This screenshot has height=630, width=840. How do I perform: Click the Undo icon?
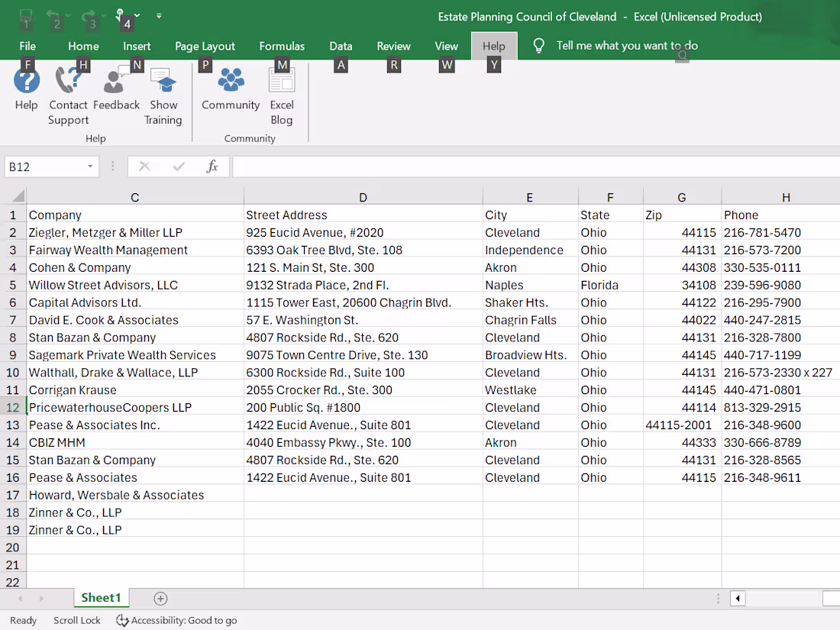coord(51,14)
